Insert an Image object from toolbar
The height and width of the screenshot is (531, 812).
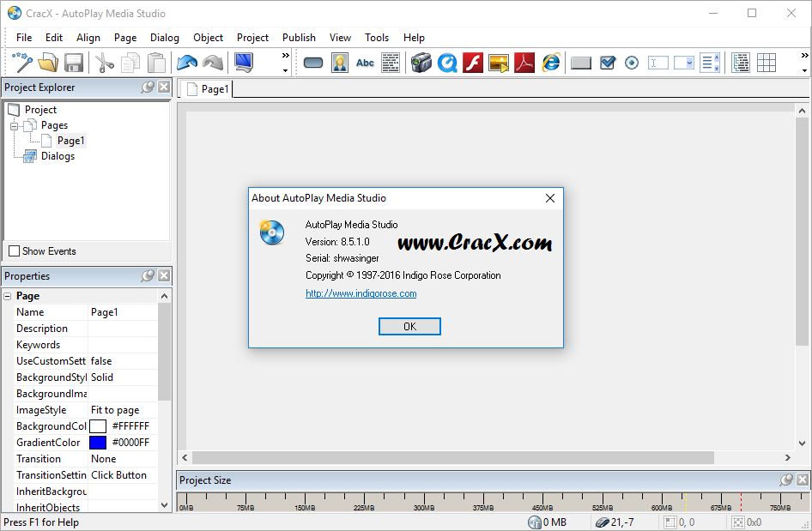[340, 63]
